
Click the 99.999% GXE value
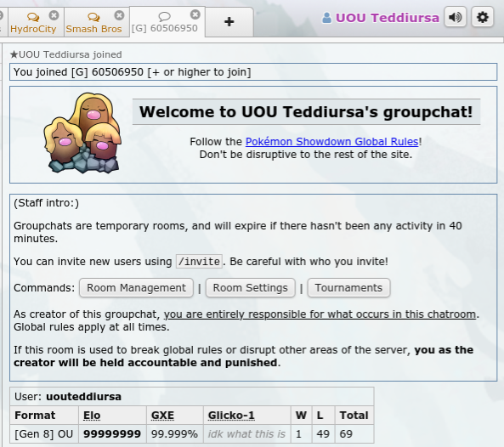tap(174, 433)
